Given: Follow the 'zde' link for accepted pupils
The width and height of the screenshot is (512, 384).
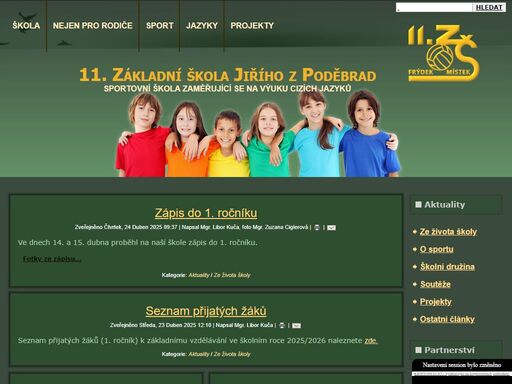Looking at the screenshot, I should [x=371, y=341].
